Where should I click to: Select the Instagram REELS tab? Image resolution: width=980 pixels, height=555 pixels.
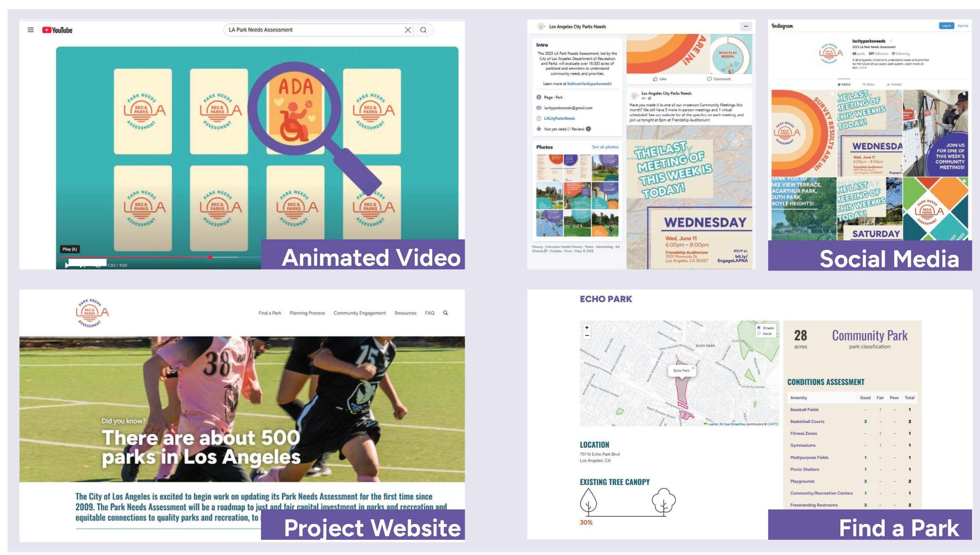click(x=868, y=84)
